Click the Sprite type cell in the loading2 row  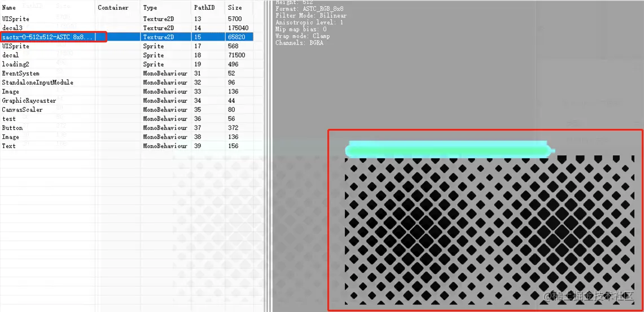coord(153,64)
